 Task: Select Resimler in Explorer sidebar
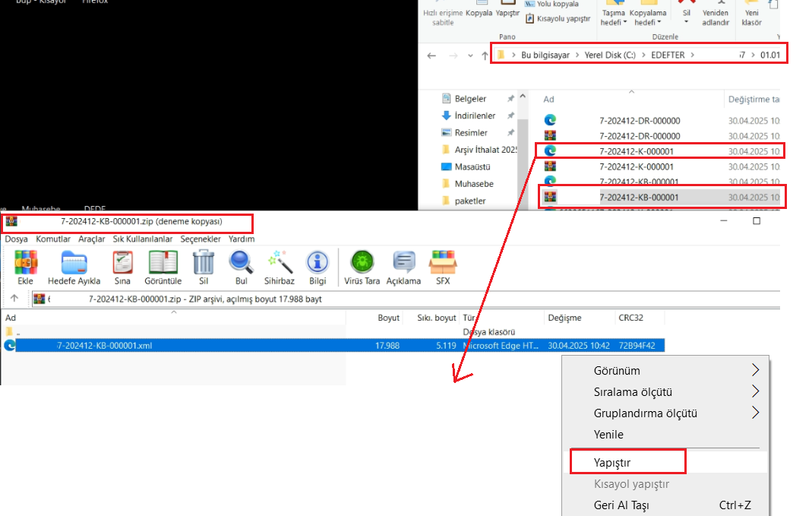pyautogui.click(x=471, y=133)
